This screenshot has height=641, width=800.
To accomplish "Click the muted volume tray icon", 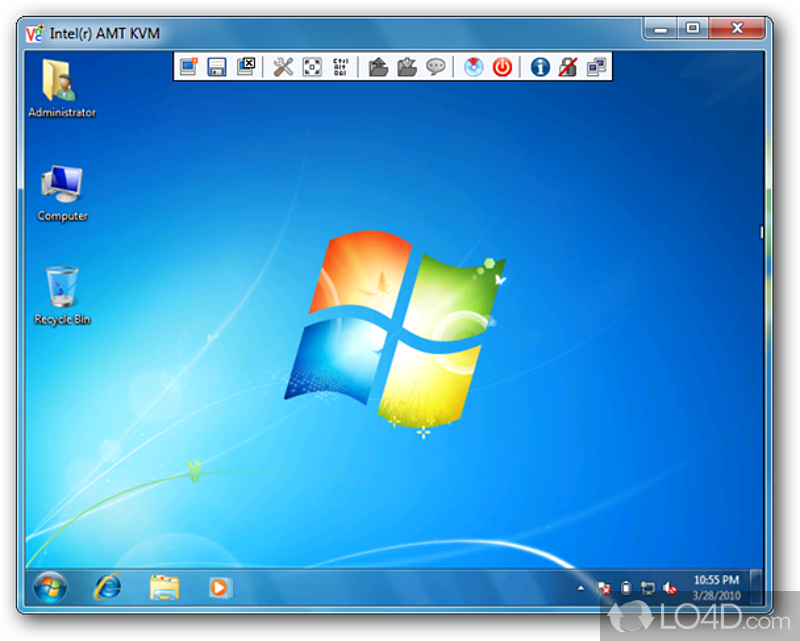I will pyautogui.click(x=670, y=588).
